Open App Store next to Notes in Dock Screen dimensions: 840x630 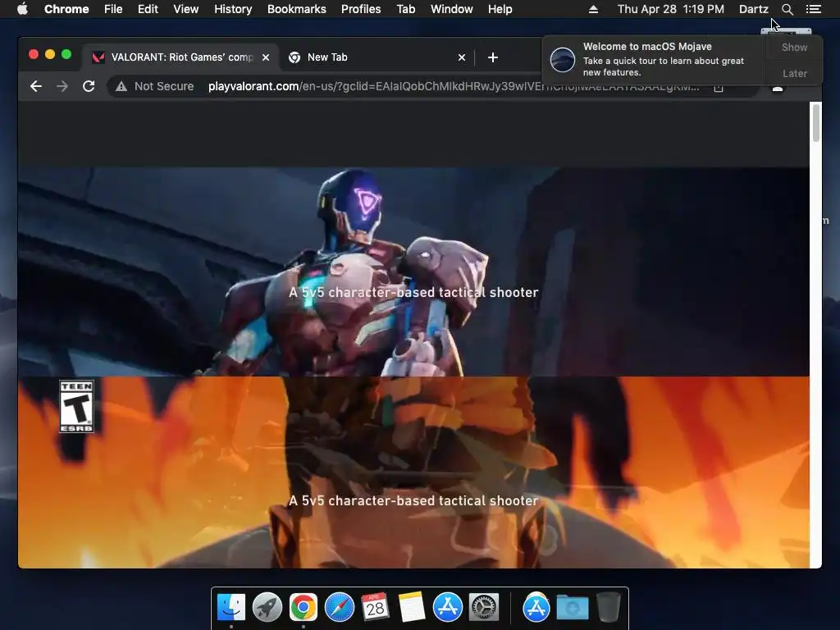(x=447, y=607)
